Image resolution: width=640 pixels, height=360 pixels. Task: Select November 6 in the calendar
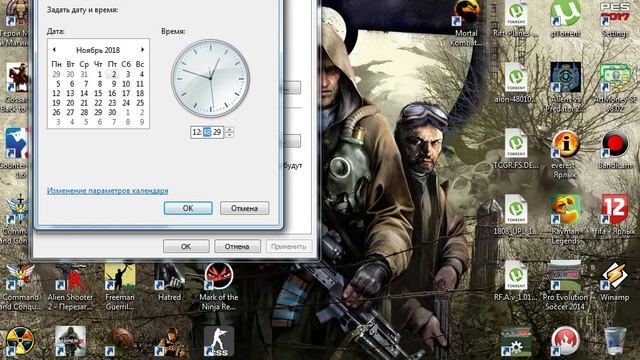point(71,84)
